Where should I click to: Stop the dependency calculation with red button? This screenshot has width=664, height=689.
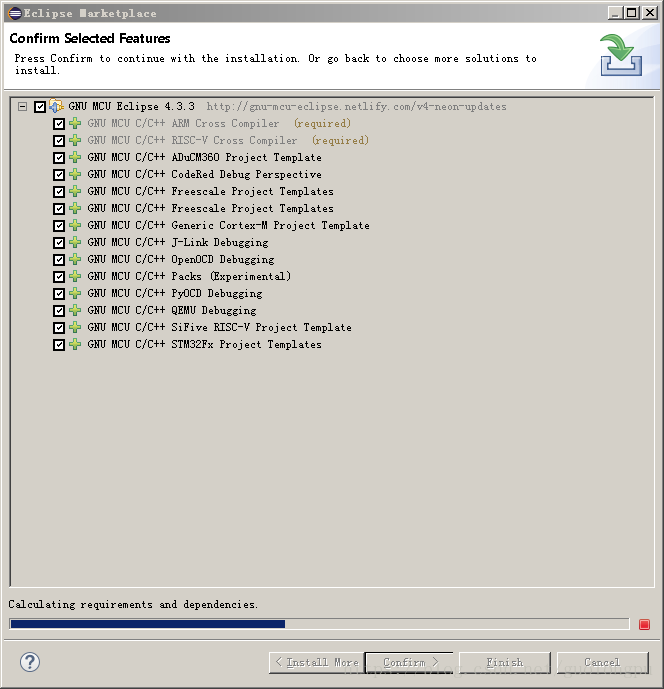(x=644, y=624)
